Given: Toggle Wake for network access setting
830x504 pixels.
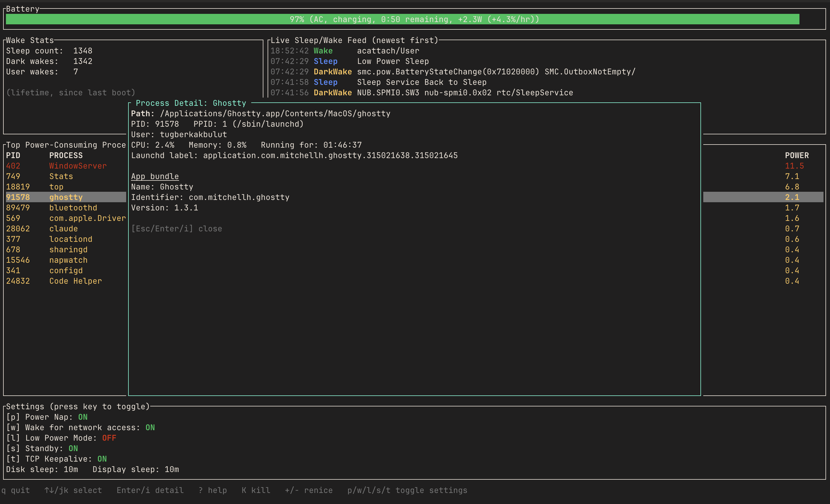Looking at the screenshot, I should pyautogui.click(x=81, y=427).
